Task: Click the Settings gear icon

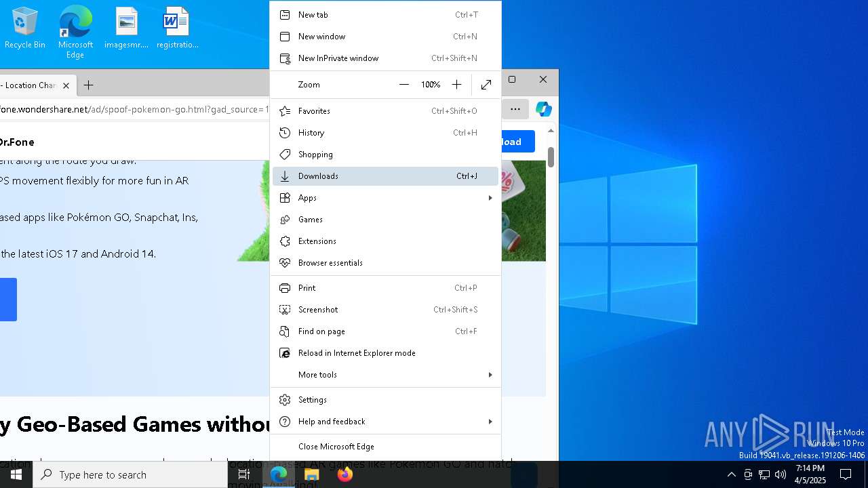Action: 285,400
